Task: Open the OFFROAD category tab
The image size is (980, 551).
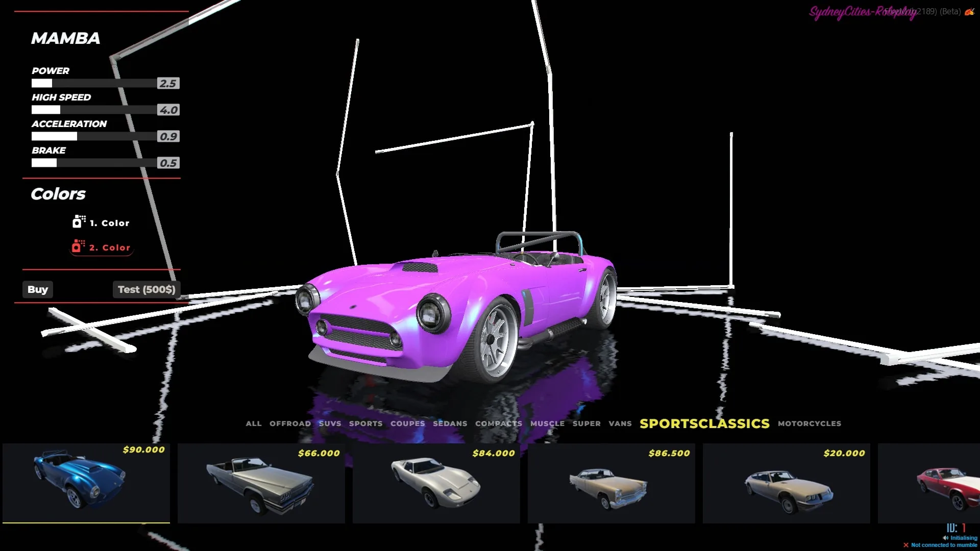Action: [290, 423]
